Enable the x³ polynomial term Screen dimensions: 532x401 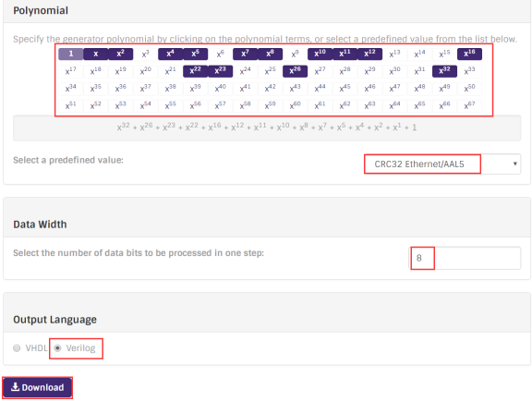(x=146, y=54)
